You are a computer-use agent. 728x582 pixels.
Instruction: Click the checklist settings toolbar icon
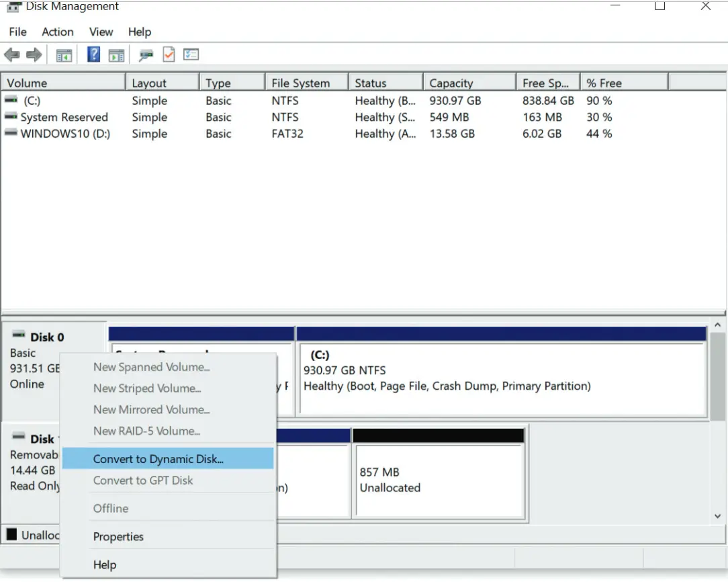click(191, 55)
